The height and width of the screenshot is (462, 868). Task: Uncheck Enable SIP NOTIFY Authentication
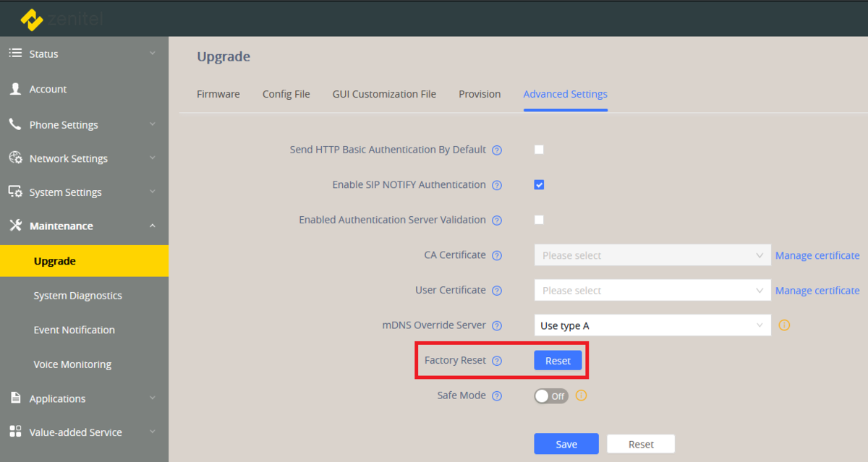(539, 184)
